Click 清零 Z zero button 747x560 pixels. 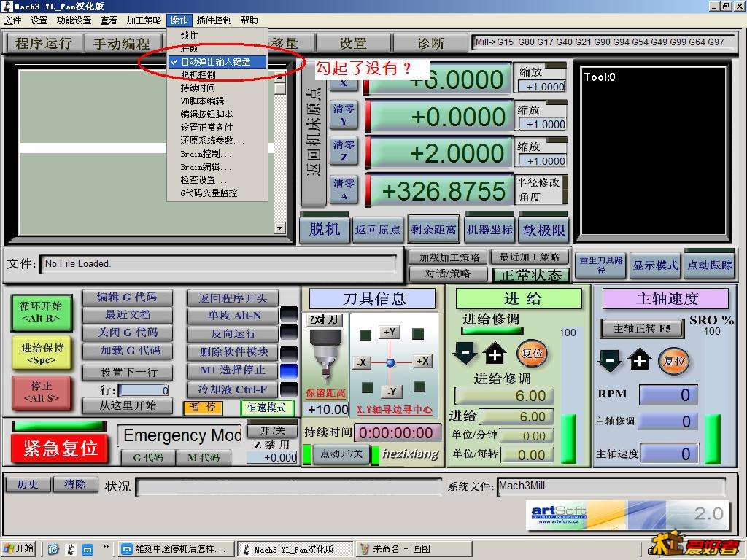coord(344,150)
